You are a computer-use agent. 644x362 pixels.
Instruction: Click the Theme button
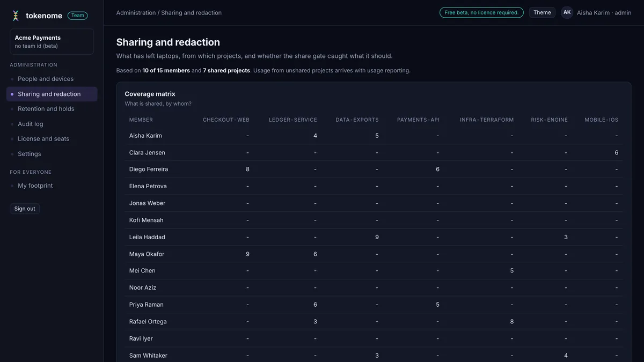point(542,12)
